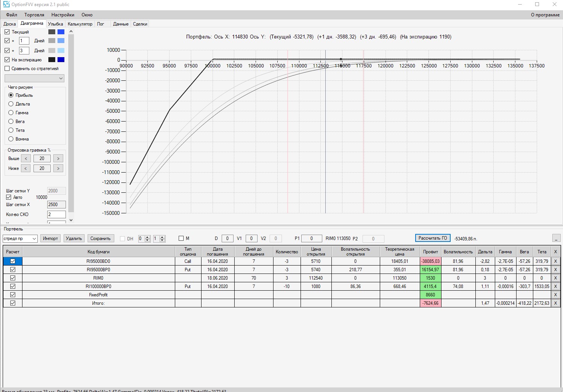563x392 pixels.
Task: Click the Кол-во СКО input field
Action: (56, 214)
